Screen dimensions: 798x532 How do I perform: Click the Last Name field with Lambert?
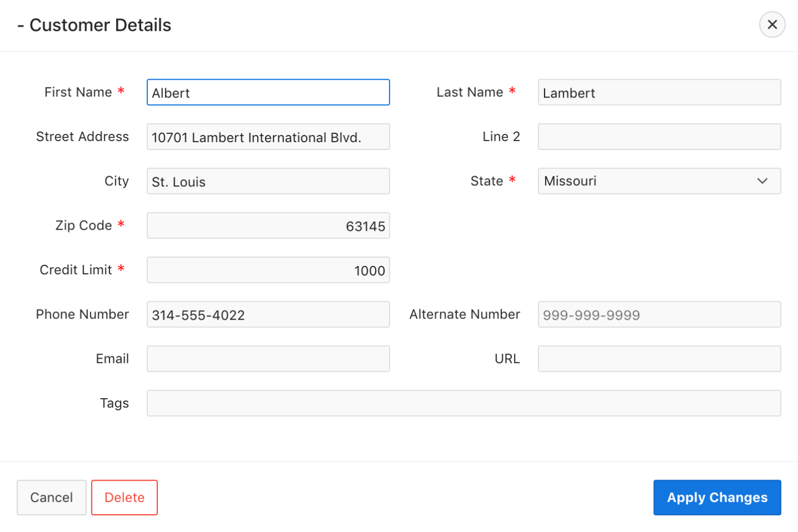[x=658, y=93]
